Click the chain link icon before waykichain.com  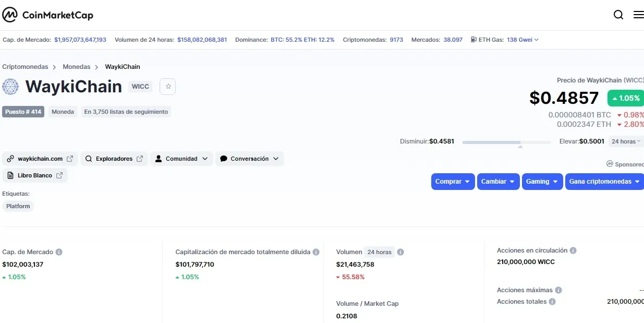click(10, 159)
